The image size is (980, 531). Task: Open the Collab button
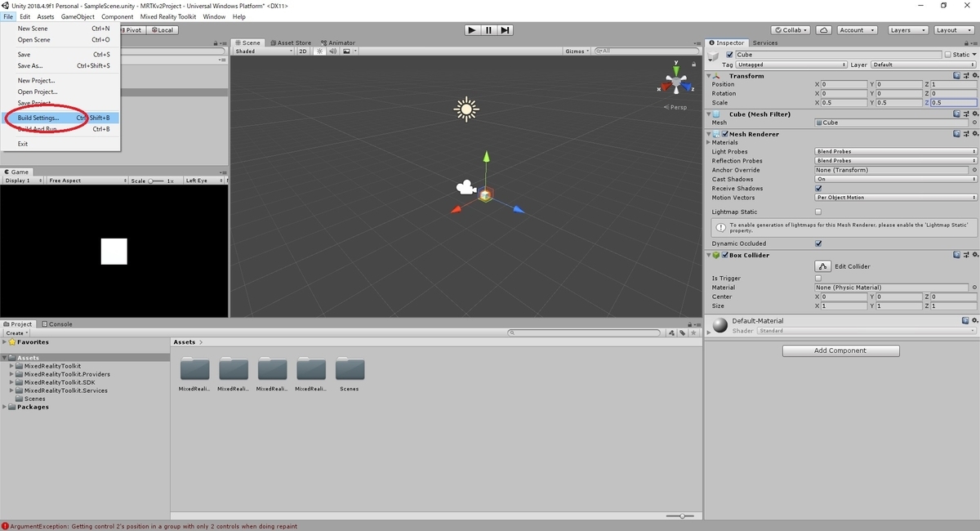coord(791,30)
